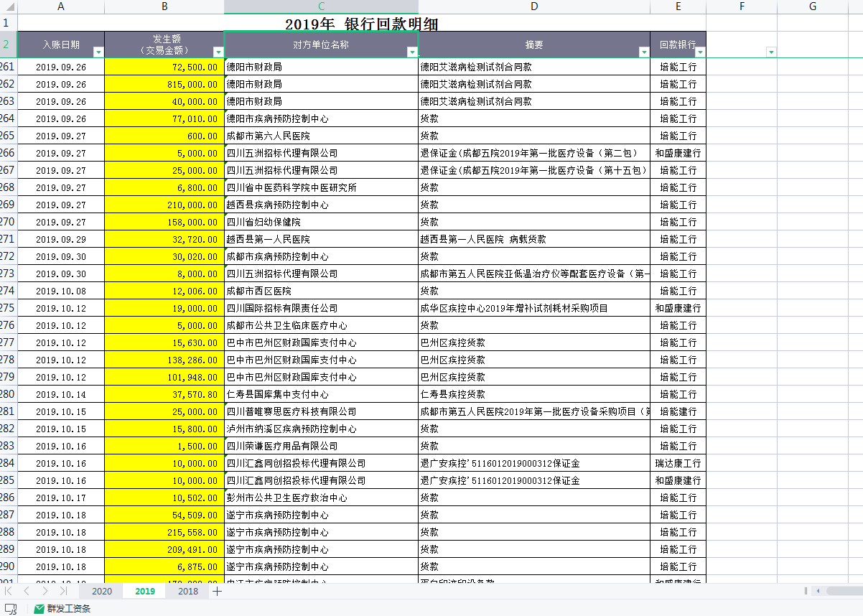The width and height of the screenshot is (863, 616).
Task: Expand filter dropdown for 对方单位名称 column
Action: [x=412, y=52]
